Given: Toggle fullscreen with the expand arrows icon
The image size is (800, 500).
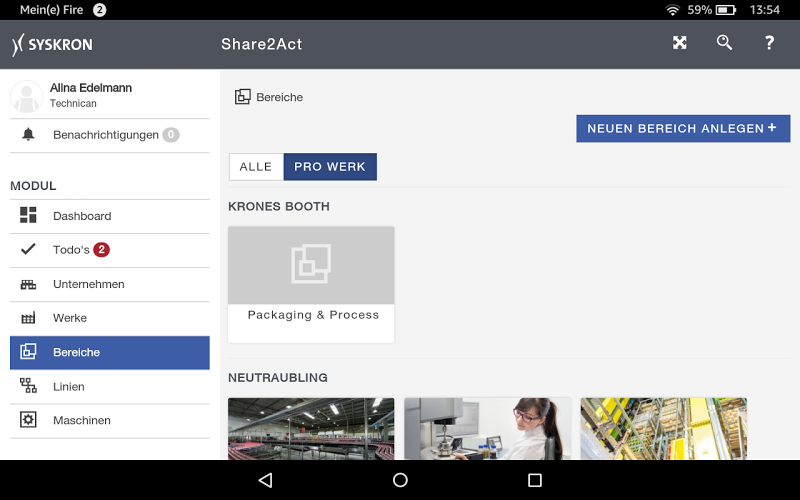Looking at the screenshot, I should pyautogui.click(x=679, y=43).
